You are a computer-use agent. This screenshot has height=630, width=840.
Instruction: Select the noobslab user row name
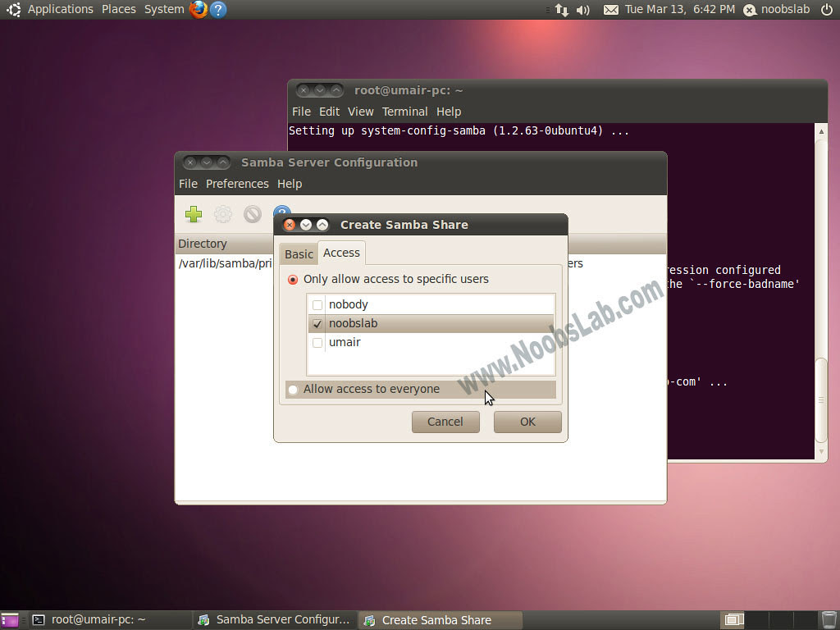point(353,323)
